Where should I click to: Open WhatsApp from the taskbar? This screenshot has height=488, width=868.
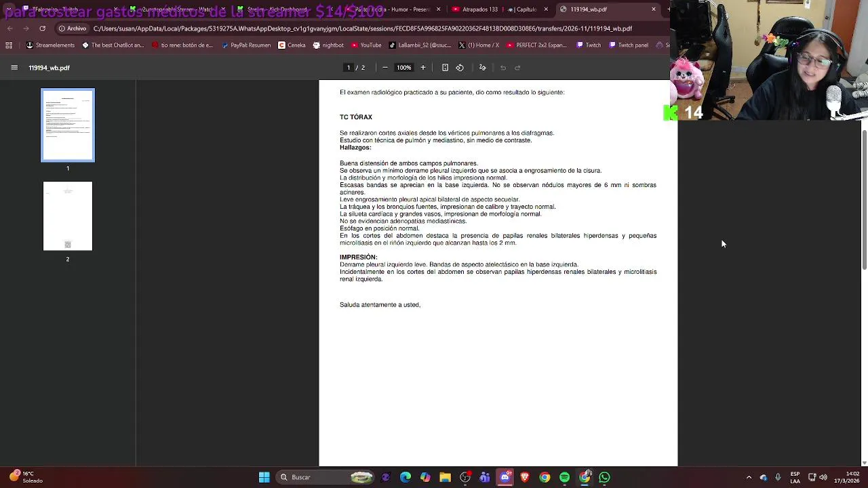pos(604,477)
